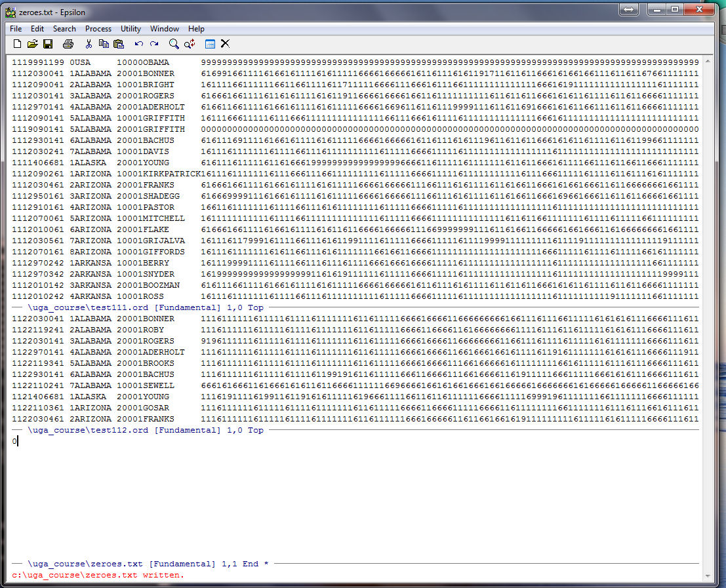This screenshot has width=726, height=588.
Task: Save the file with the floppy disk icon
Action: tap(48, 44)
